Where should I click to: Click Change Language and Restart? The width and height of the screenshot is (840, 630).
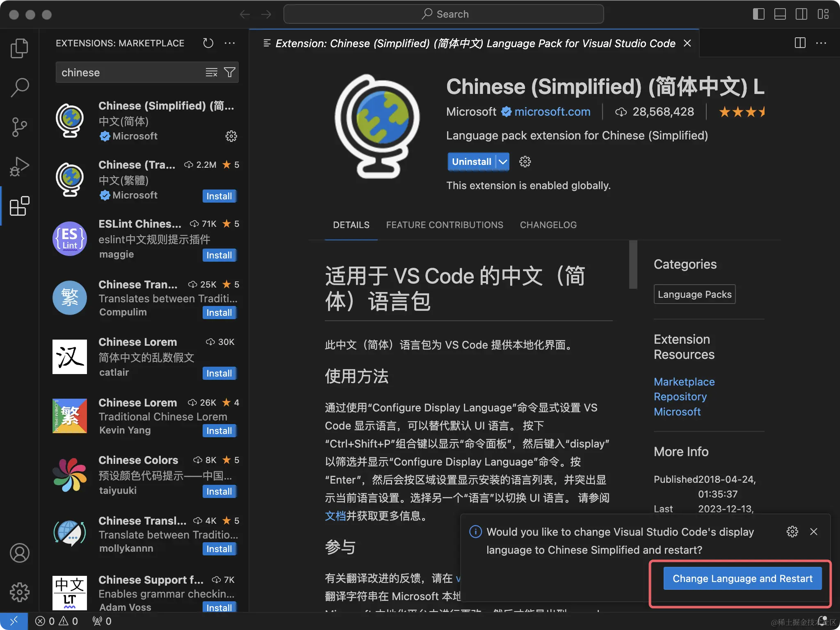click(x=742, y=578)
